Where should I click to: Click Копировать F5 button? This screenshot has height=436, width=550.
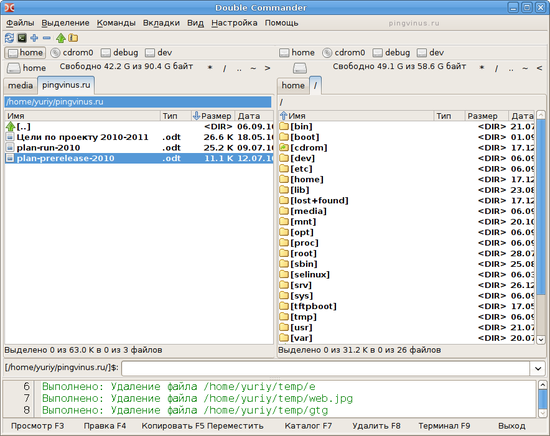[x=173, y=426]
